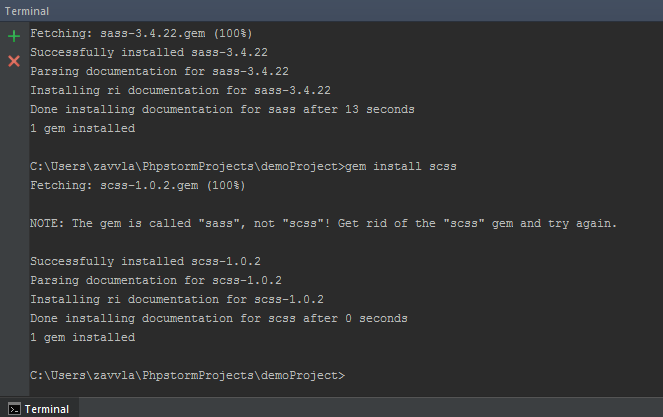Click 'Parsing documentation for sass-3.4.22' line
This screenshot has height=417, width=663.
pyautogui.click(x=159, y=71)
